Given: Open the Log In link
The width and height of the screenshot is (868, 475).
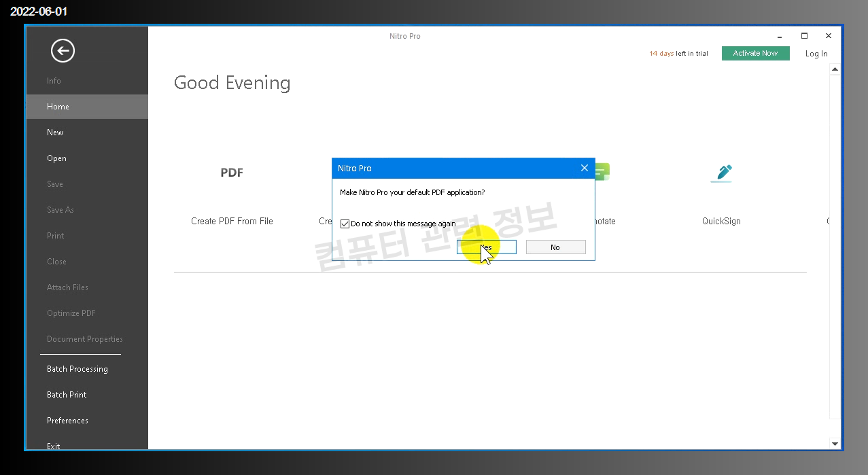Looking at the screenshot, I should tap(816, 54).
